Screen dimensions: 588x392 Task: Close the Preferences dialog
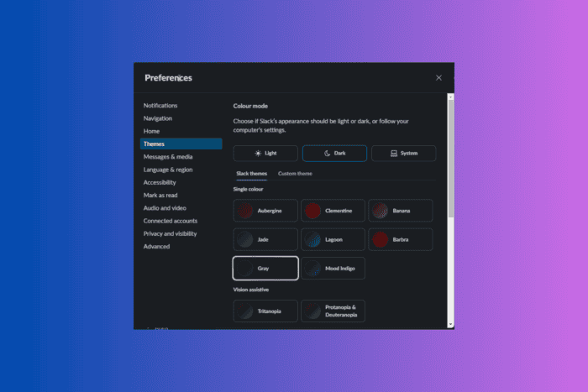pyautogui.click(x=438, y=77)
